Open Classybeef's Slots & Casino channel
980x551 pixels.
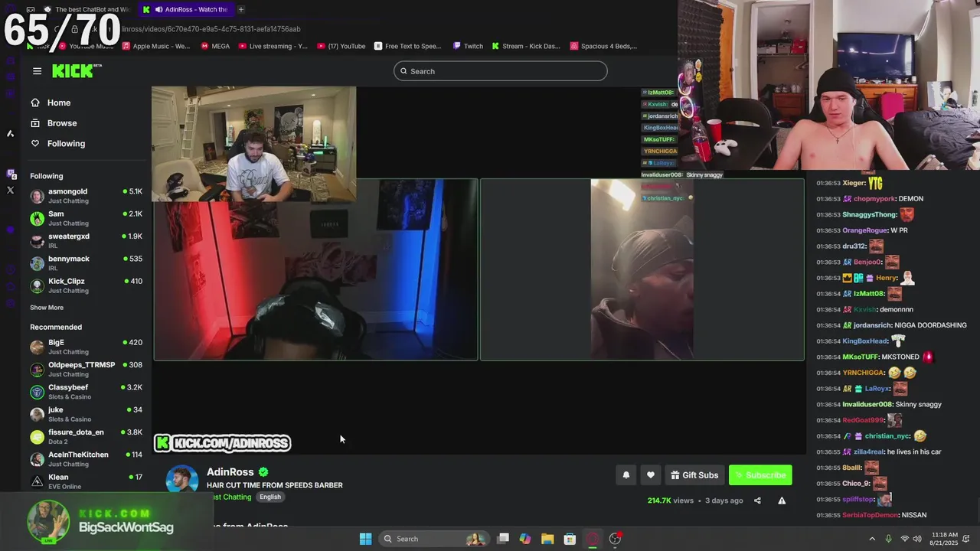pyautogui.click(x=86, y=392)
